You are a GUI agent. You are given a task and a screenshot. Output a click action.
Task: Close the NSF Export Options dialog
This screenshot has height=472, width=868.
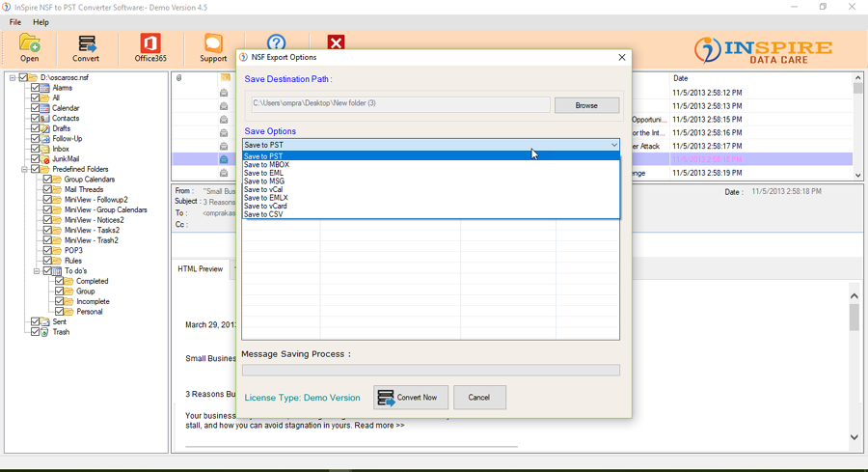pos(622,57)
